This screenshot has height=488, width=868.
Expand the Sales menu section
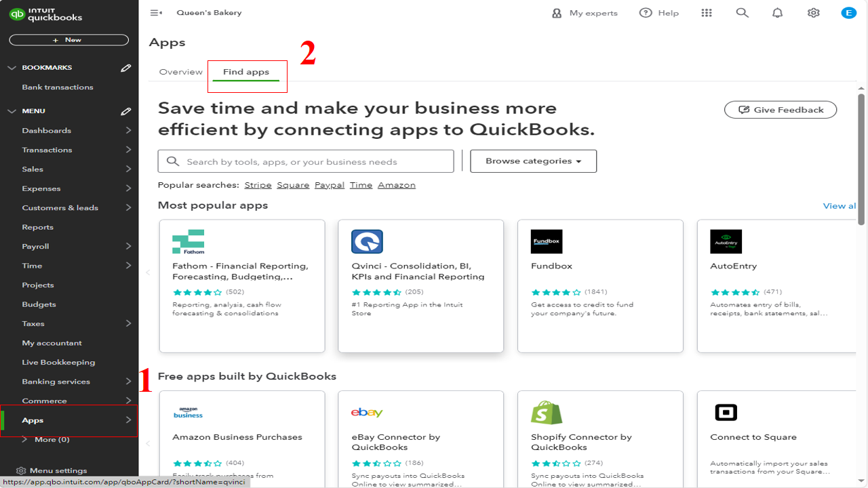click(32, 168)
